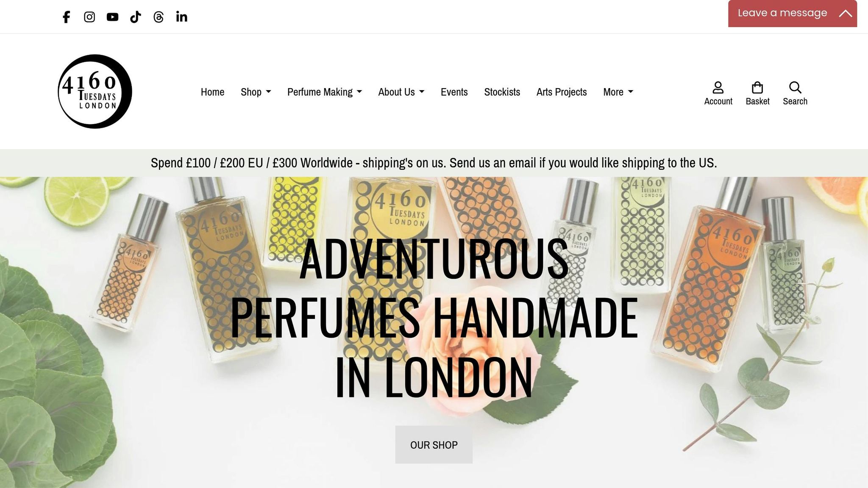This screenshot has height=488, width=868.
Task: Open the Arts Projects page link
Action: (562, 92)
